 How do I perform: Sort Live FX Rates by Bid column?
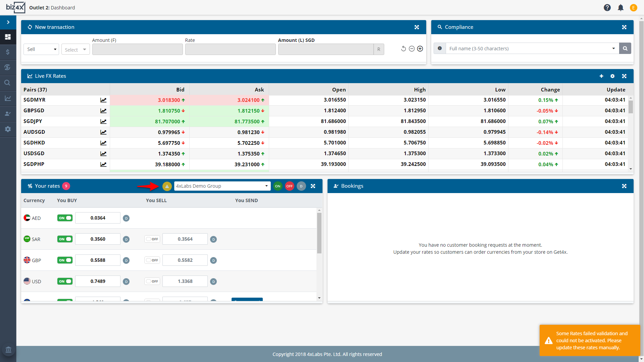click(x=180, y=89)
